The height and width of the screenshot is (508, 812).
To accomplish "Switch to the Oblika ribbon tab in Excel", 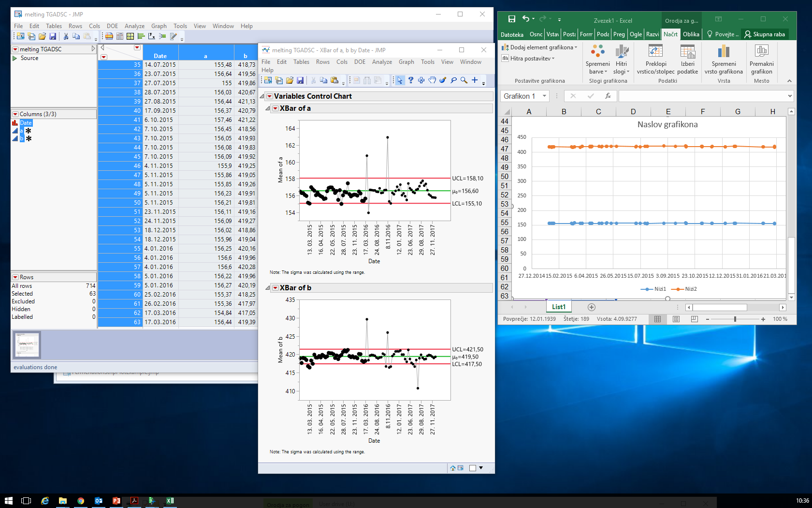I will pyautogui.click(x=691, y=34).
